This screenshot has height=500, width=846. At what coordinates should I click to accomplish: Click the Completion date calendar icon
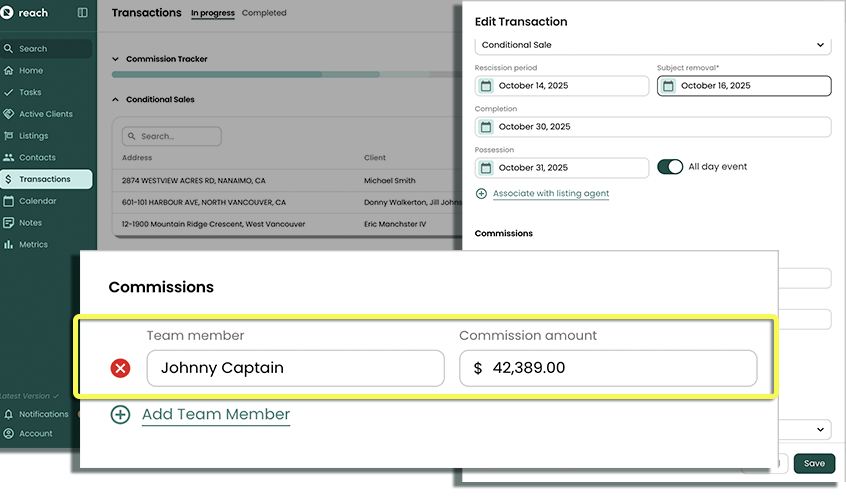(486, 127)
